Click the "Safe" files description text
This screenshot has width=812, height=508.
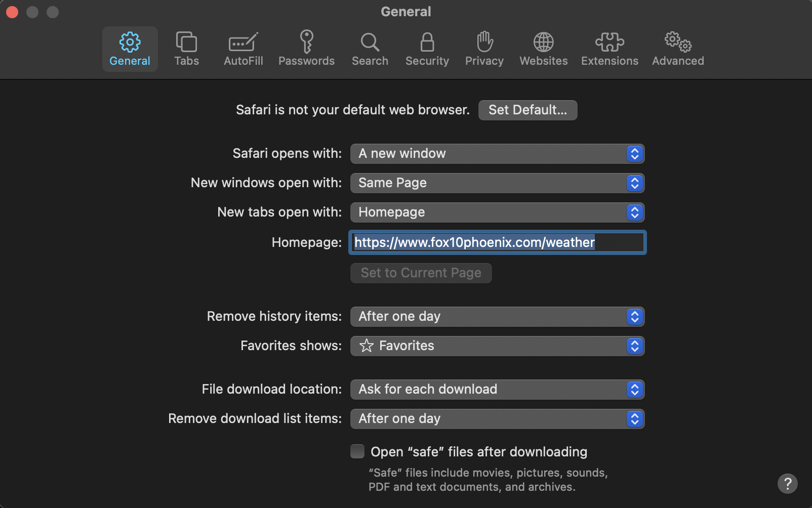[488, 480]
